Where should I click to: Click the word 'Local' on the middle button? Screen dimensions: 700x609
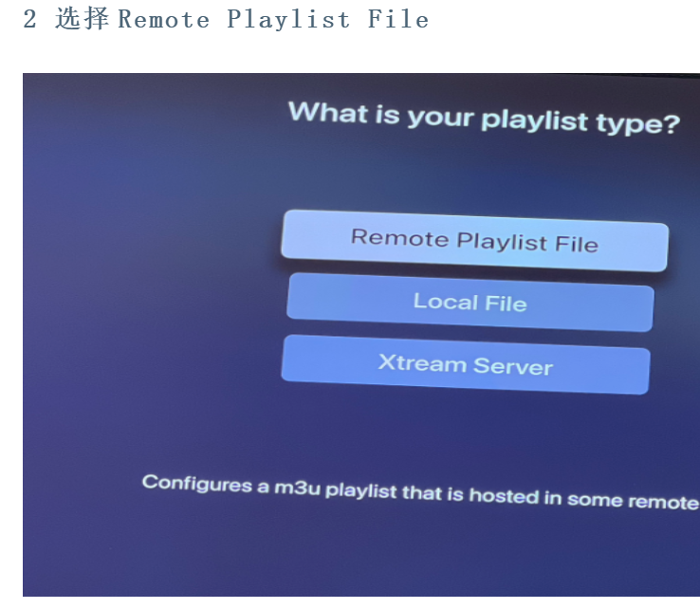[445, 303]
